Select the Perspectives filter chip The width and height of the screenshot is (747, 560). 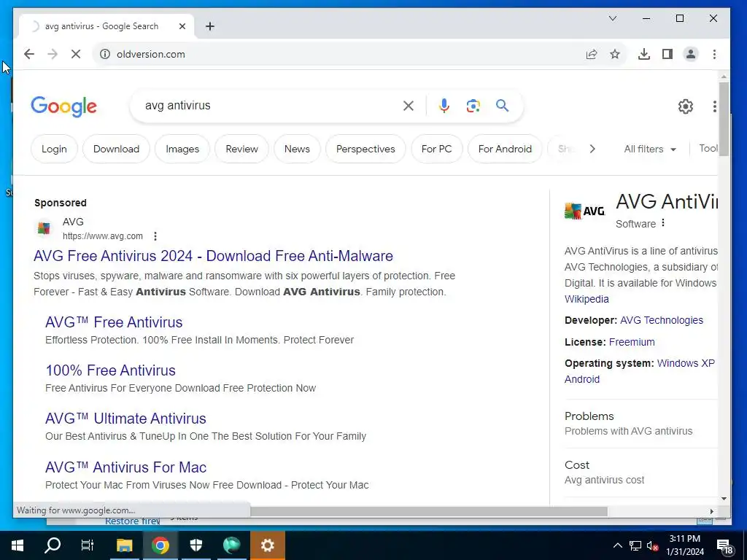point(365,149)
